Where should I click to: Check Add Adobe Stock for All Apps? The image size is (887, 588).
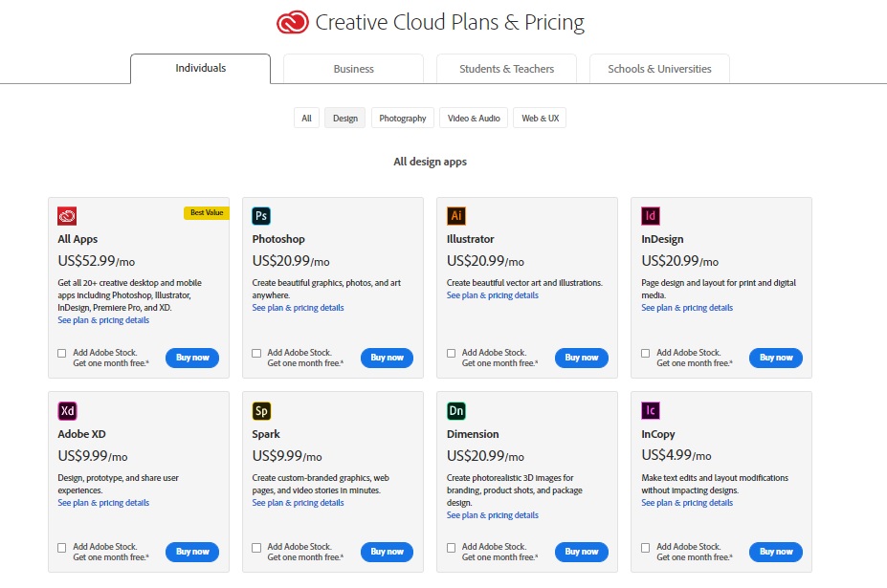click(62, 353)
